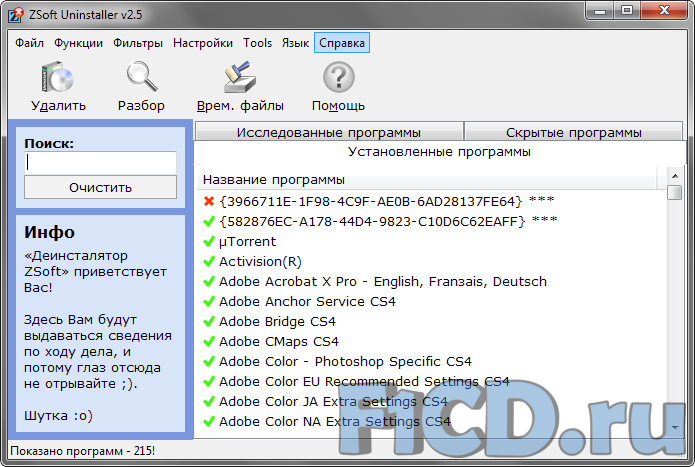This screenshot has width=695, height=467.
Task: Maximize the ZSoft Uninstaller window
Action: tap(627, 10)
